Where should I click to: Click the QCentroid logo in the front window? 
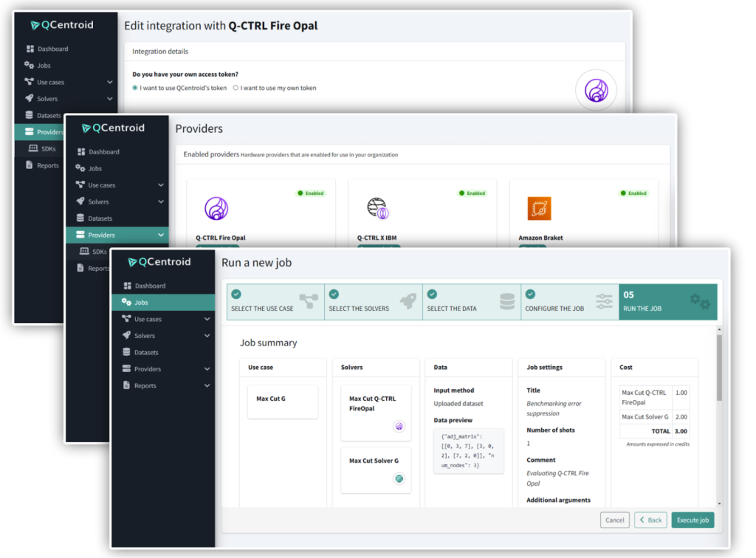click(x=159, y=262)
